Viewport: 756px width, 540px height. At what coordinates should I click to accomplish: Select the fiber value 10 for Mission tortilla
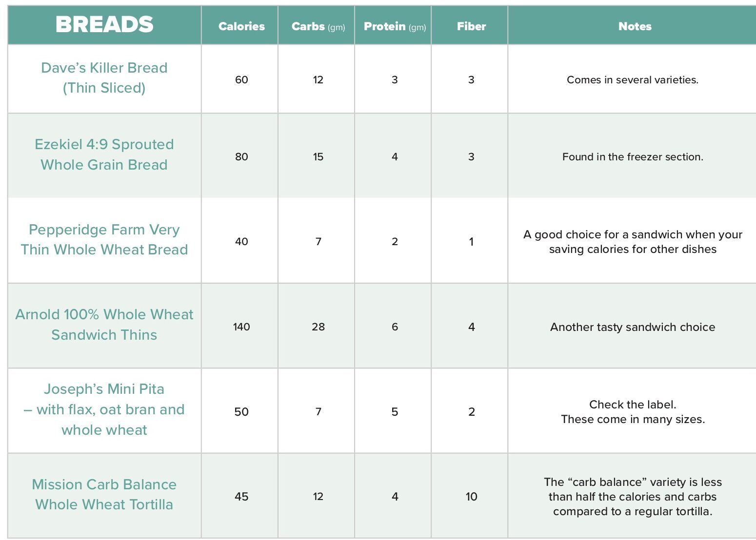click(471, 497)
